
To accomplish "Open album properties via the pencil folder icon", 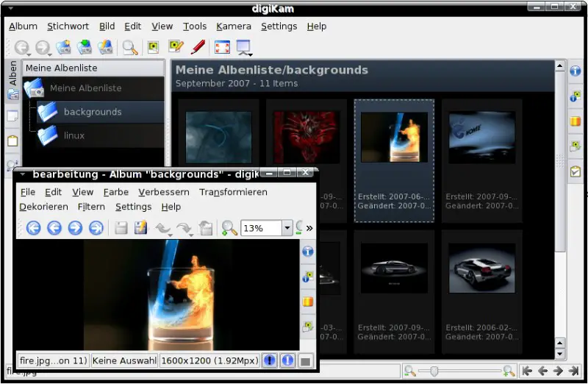I will (105, 47).
